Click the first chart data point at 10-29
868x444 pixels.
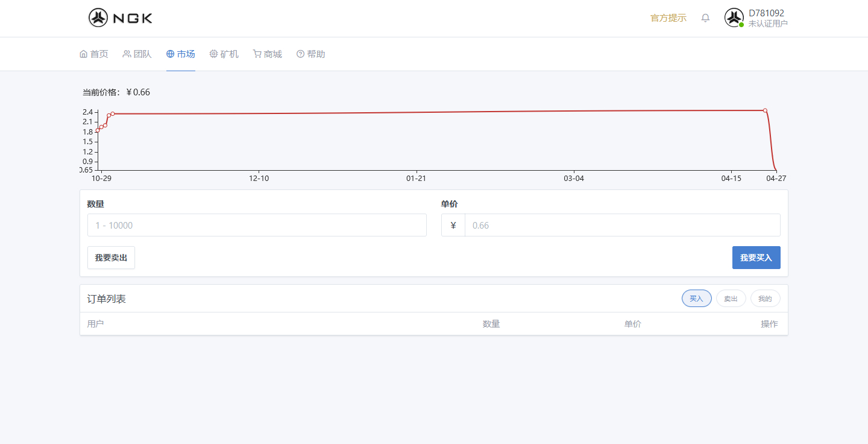(x=98, y=130)
